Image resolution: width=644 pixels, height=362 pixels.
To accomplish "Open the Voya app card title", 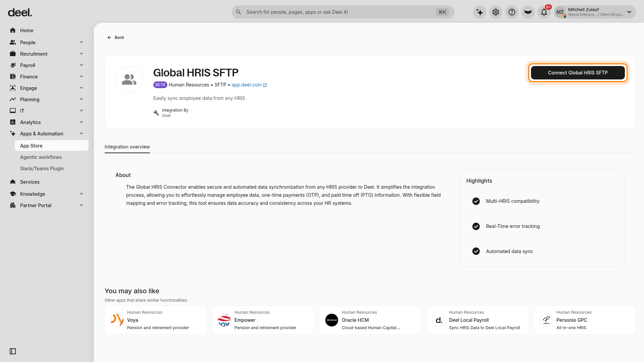I will pyautogui.click(x=132, y=320).
